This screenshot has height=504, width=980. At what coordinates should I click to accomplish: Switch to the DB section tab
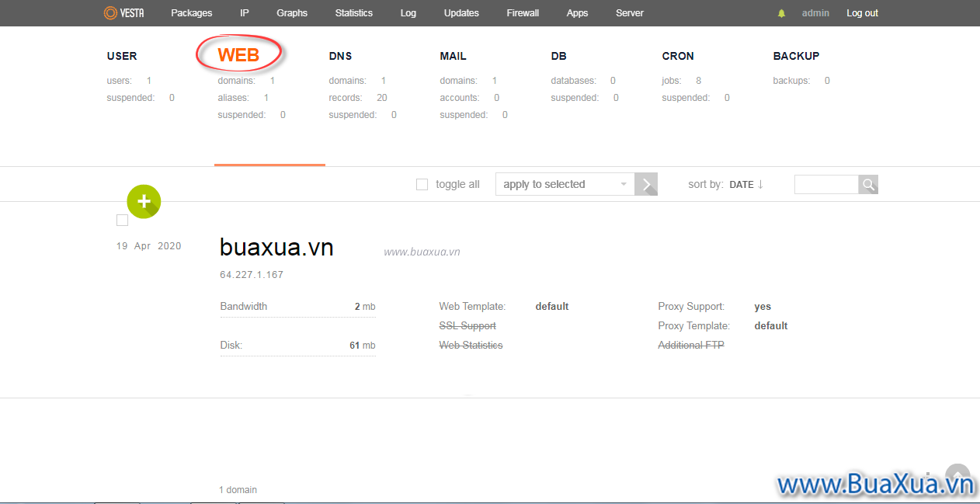(x=558, y=56)
